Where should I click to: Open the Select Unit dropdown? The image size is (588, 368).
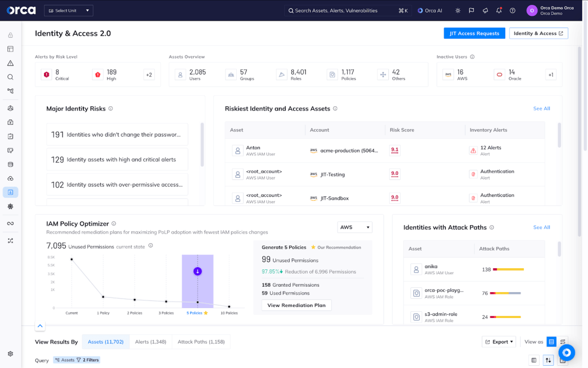tap(69, 10)
